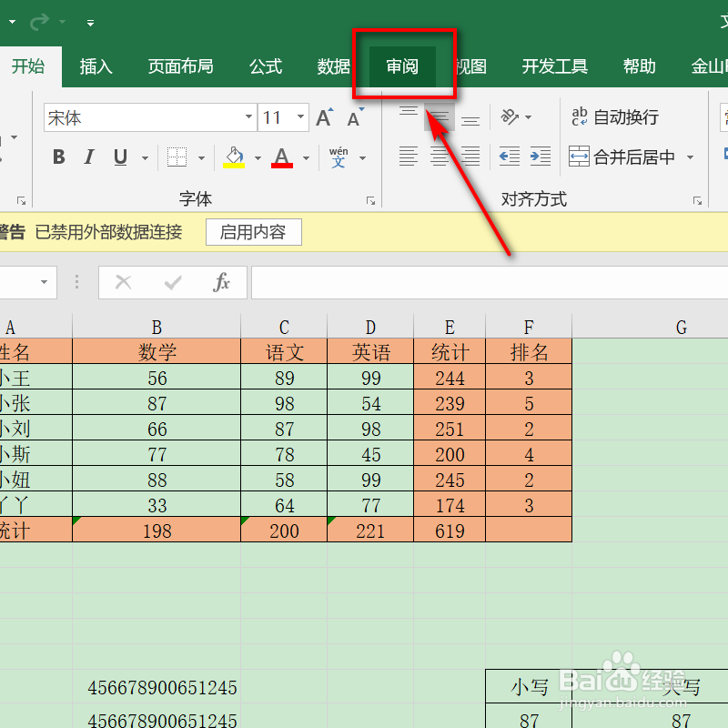Click the 字体 group dialog launcher
This screenshot has width=728, height=728.
370,199
